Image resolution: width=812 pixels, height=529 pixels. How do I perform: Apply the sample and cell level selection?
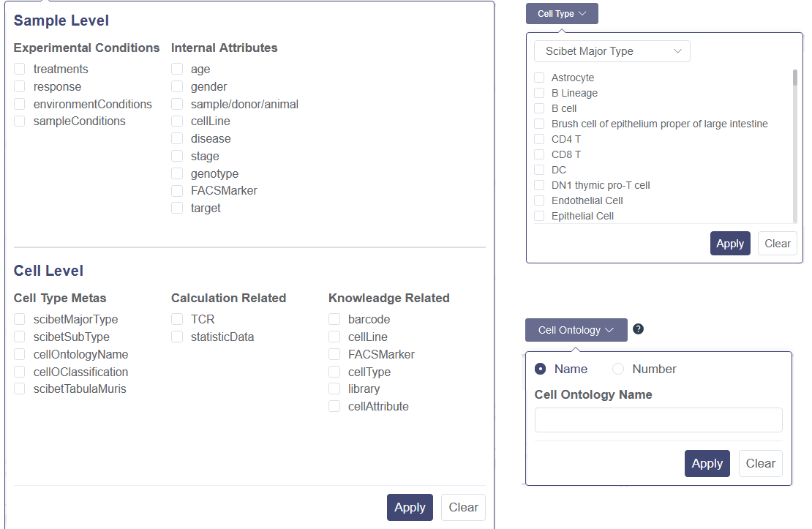pos(410,507)
